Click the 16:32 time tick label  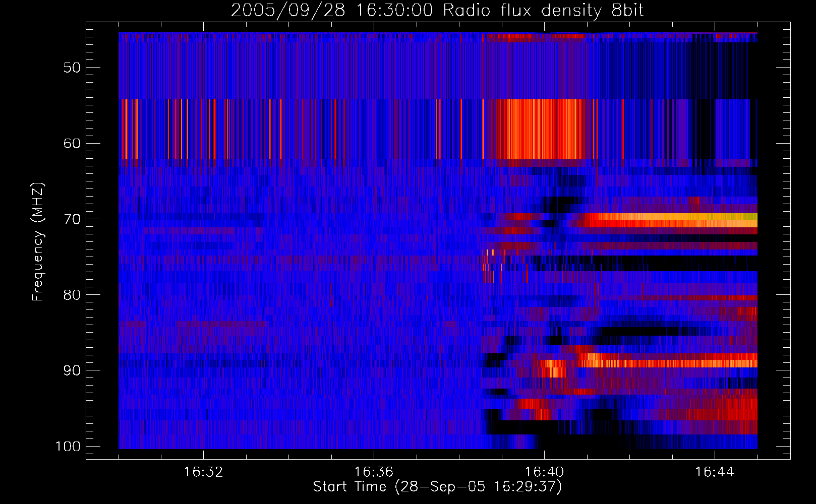pyautogui.click(x=203, y=472)
